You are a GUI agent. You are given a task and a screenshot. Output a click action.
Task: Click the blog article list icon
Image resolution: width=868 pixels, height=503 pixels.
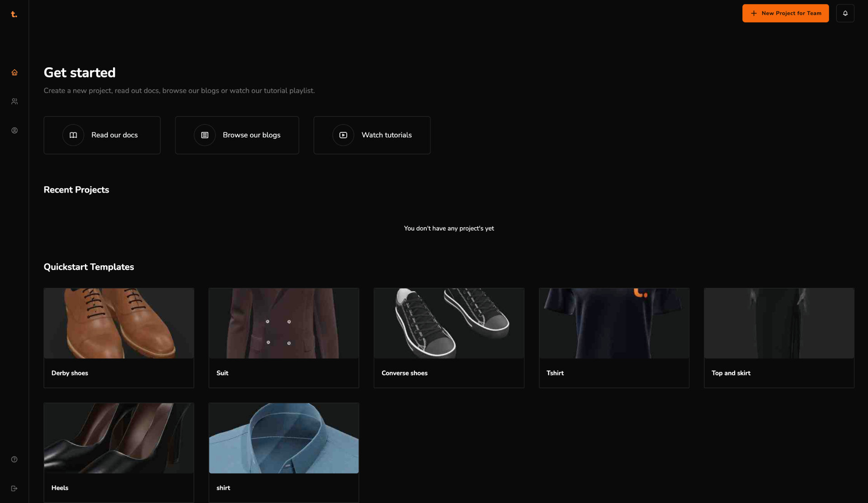pyautogui.click(x=205, y=135)
